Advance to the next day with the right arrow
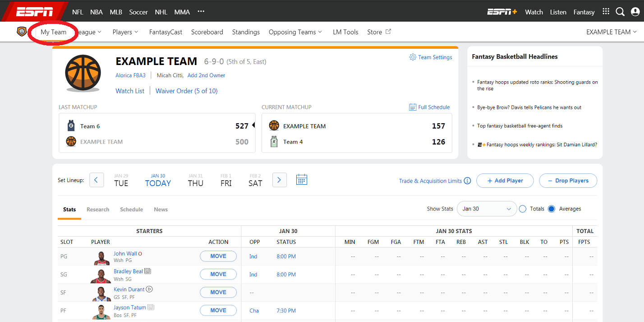 point(279,179)
